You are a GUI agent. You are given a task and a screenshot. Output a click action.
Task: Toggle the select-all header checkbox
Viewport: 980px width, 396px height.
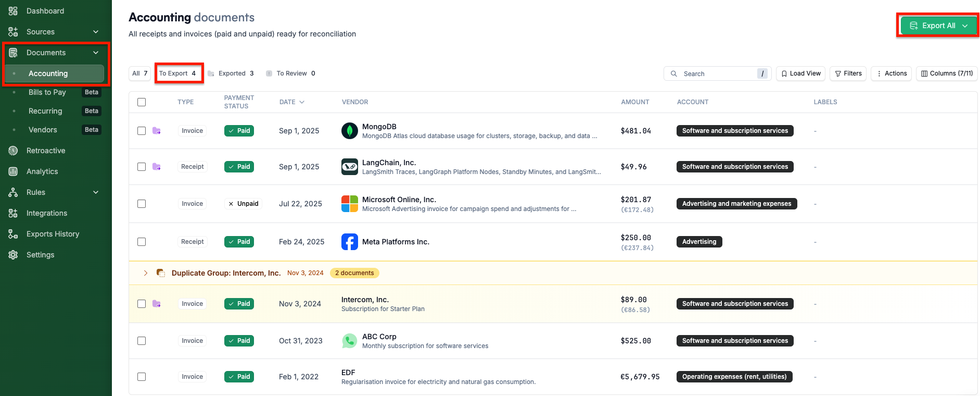click(142, 102)
